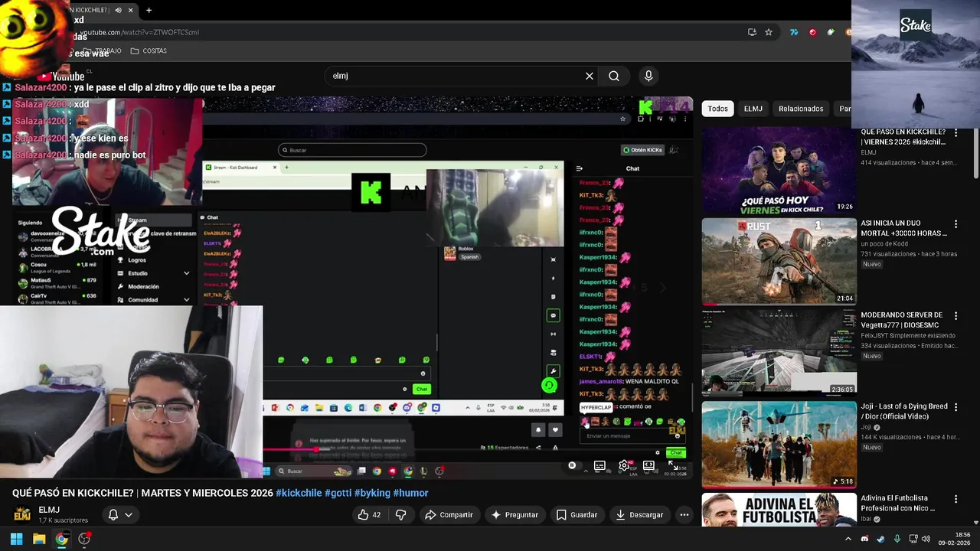Open the ELMJ channel avatar
The width and height of the screenshot is (980, 551).
click(22, 514)
